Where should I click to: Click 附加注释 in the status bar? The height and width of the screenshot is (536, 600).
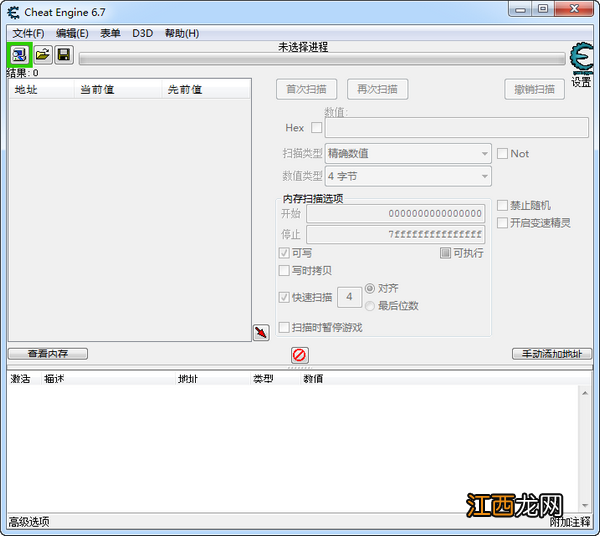pyautogui.click(x=570, y=522)
